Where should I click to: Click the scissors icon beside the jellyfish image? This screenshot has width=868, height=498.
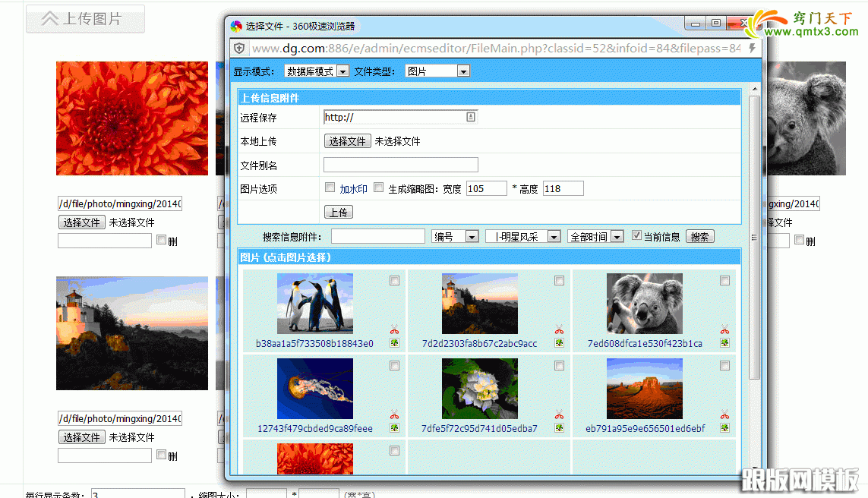click(394, 414)
